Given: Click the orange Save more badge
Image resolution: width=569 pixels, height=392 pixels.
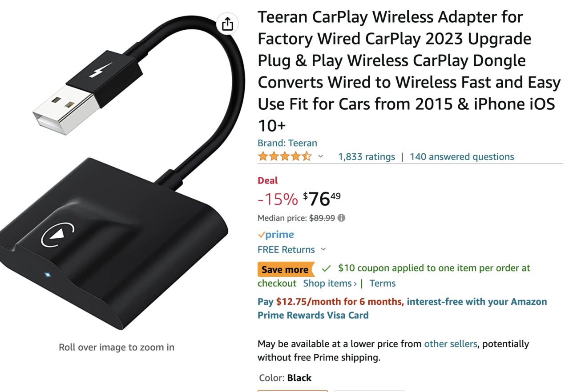Looking at the screenshot, I should [x=285, y=269].
